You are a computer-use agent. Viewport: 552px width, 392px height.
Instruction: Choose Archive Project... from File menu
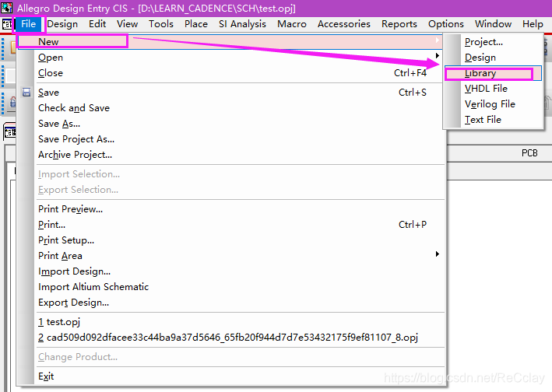pyautogui.click(x=75, y=155)
